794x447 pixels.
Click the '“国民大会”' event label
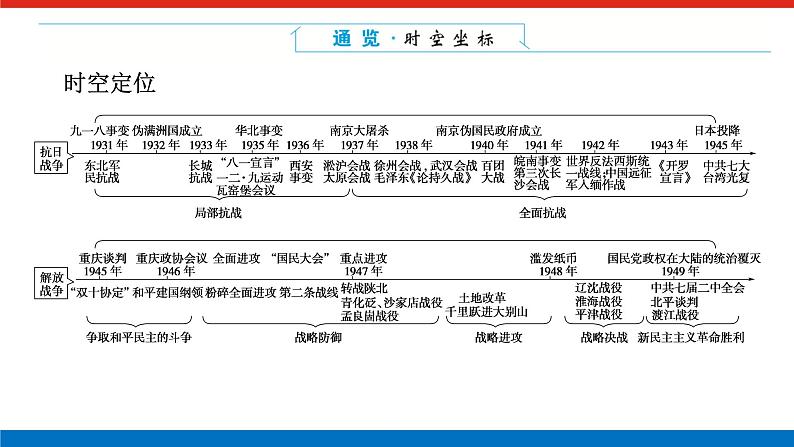coord(301,258)
